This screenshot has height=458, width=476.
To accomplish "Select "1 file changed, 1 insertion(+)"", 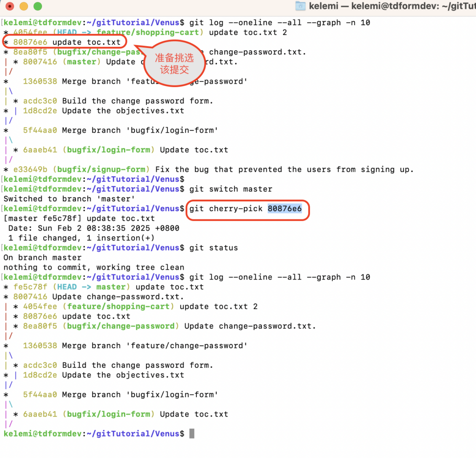I will [x=81, y=238].
